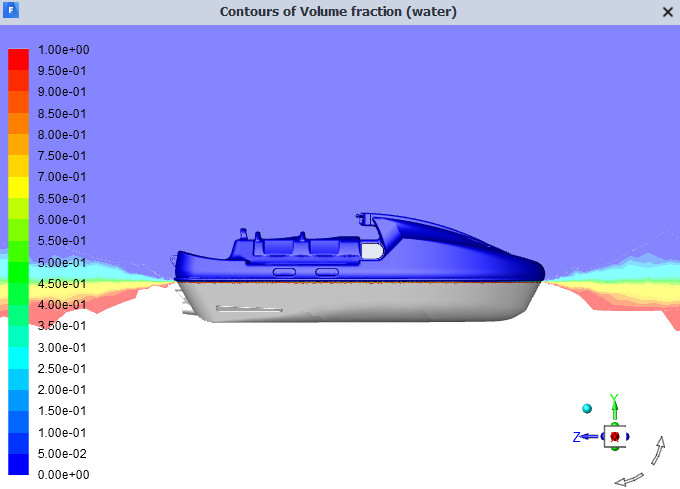Screen dimensions: 680x489
Task: Click the legend value 3.50e-01
Action: pyautogui.click(x=62, y=326)
